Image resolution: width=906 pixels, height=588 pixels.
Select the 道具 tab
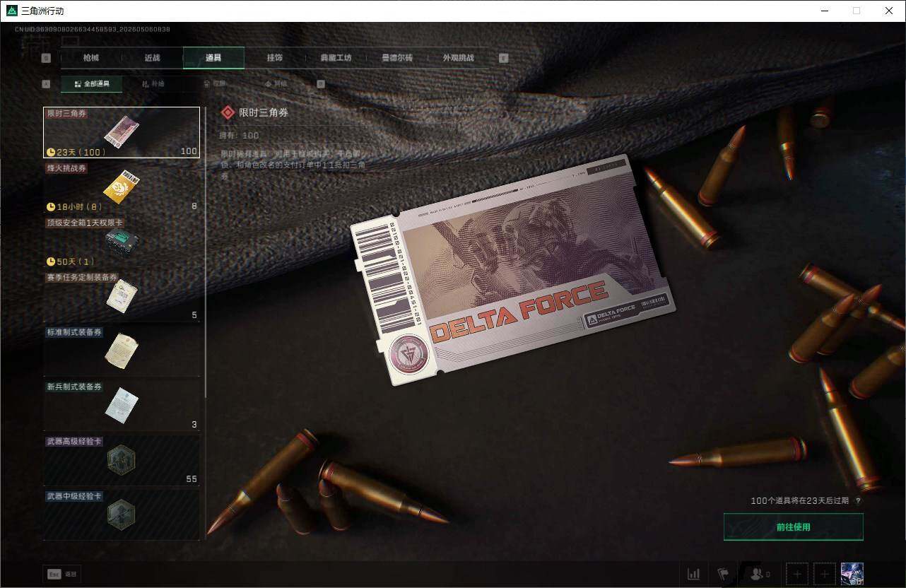(213, 58)
